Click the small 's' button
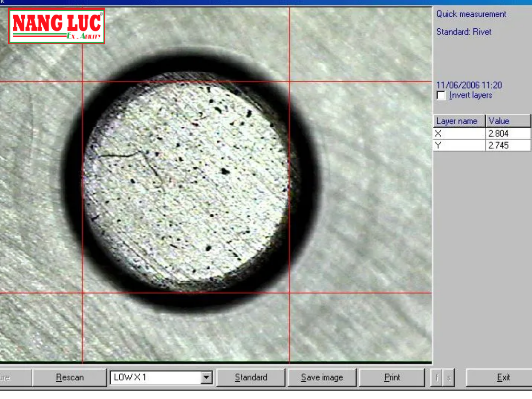 pyautogui.click(x=449, y=378)
